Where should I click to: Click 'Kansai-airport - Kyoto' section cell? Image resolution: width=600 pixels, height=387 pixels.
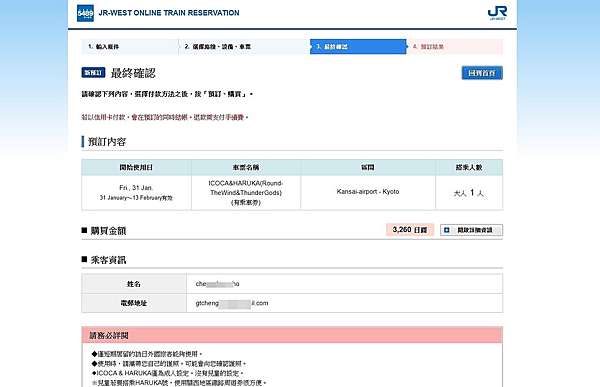(x=368, y=193)
